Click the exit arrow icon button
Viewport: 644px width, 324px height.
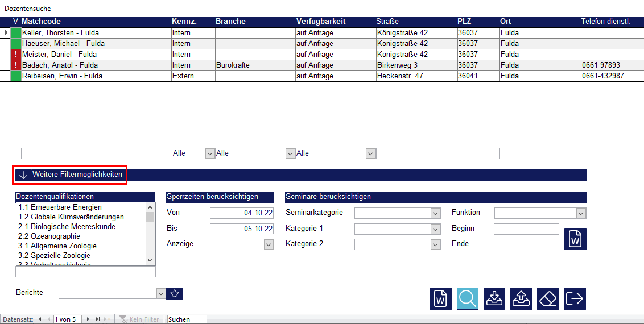[575, 298]
